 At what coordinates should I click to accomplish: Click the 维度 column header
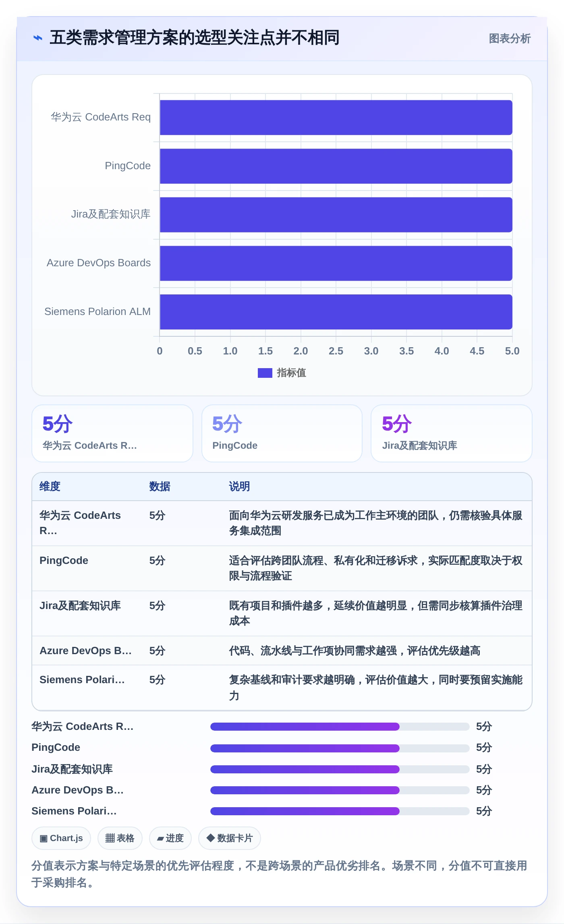tap(50, 487)
